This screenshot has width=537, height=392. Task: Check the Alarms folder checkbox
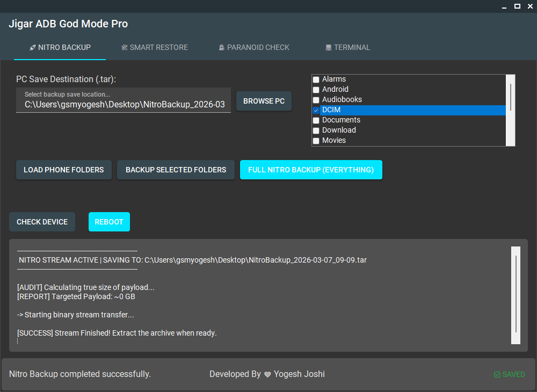click(316, 79)
